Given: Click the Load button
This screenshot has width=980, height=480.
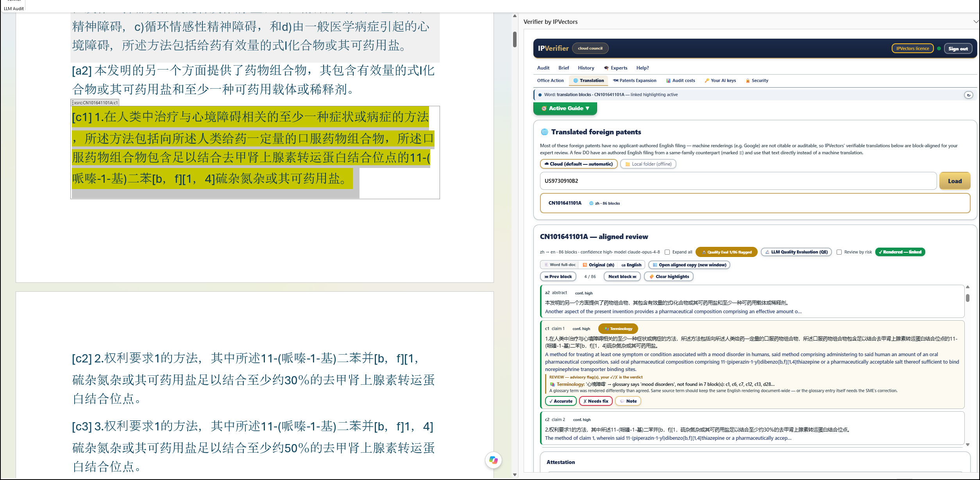Looking at the screenshot, I should 955,181.
